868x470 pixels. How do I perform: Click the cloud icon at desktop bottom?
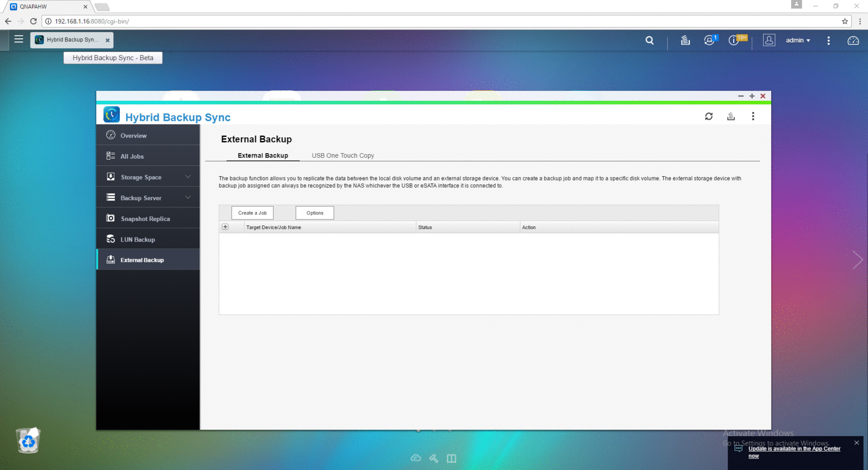pyautogui.click(x=416, y=458)
